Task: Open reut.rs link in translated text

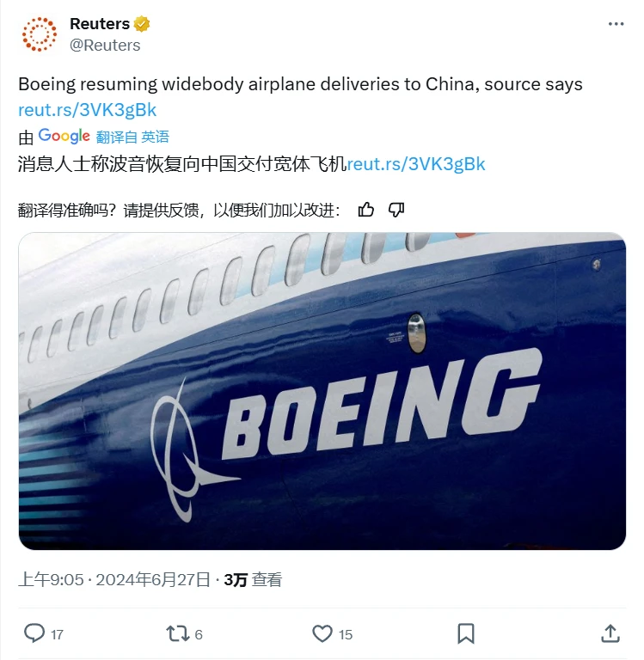Action: click(416, 164)
